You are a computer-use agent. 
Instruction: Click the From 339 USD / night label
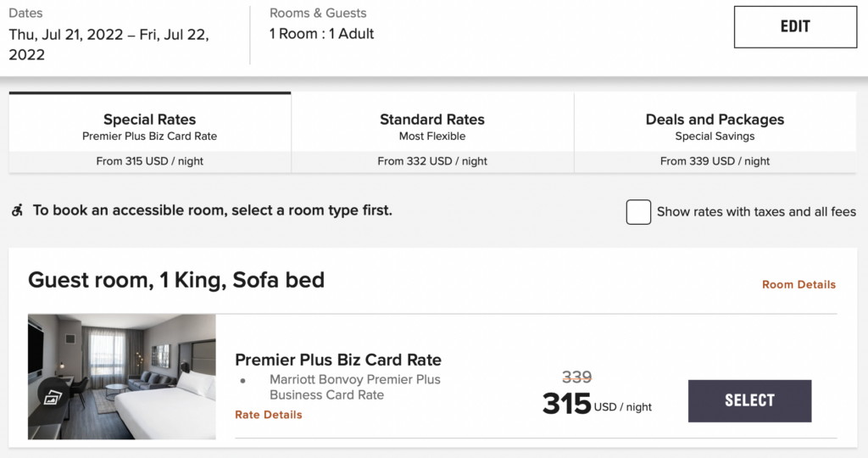point(715,161)
